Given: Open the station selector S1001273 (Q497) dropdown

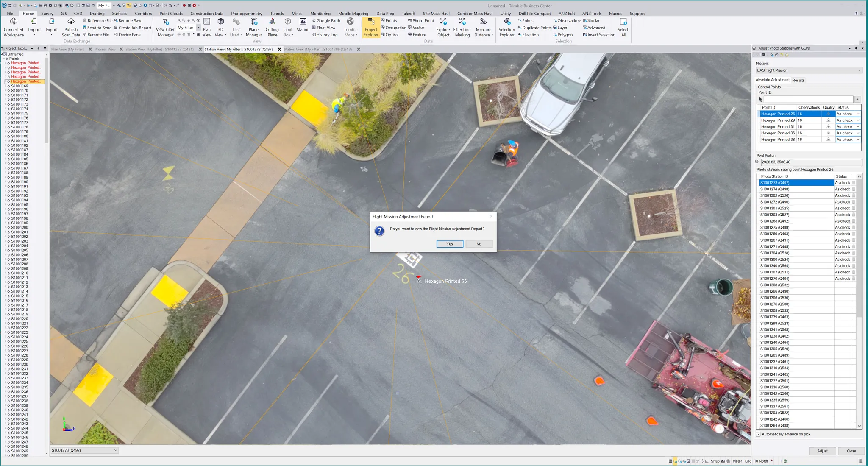Looking at the screenshot, I should click(x=84, y=450).
